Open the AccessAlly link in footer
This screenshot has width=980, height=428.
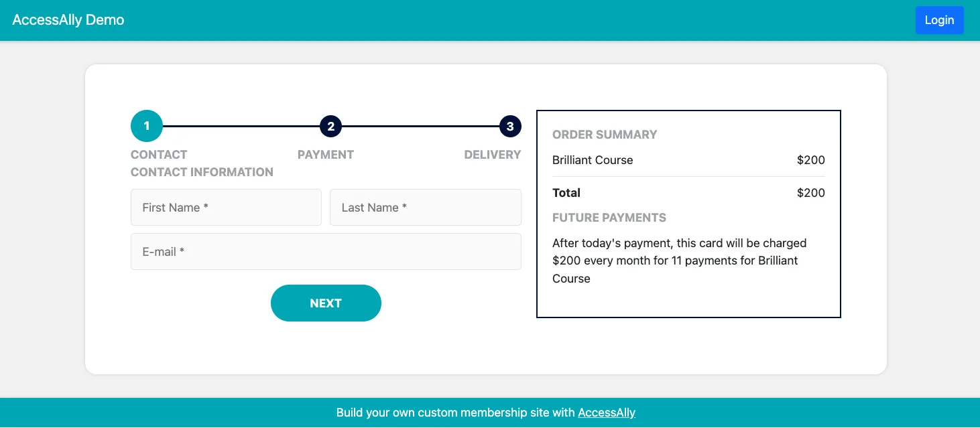(607, 413)
